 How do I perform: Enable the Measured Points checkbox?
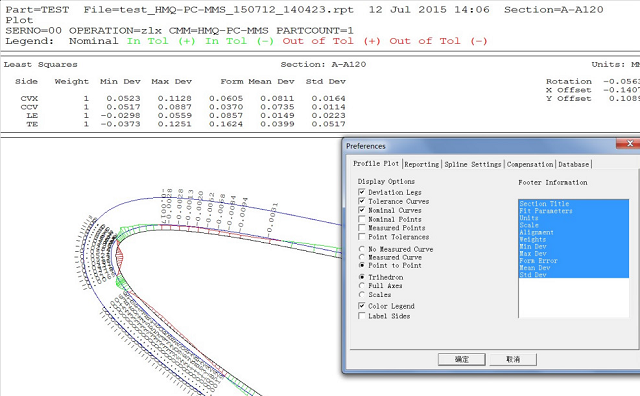(x=362, y=228)
